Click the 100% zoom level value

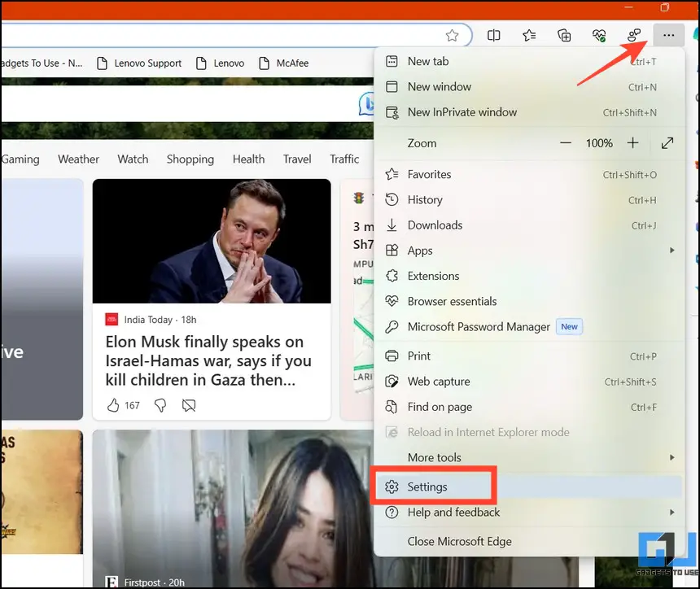click(599, 143)
